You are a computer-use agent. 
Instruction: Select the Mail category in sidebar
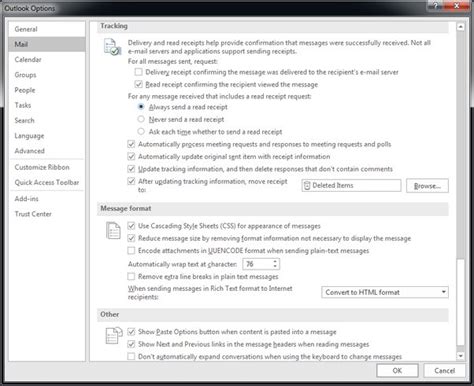pos(47,44)
